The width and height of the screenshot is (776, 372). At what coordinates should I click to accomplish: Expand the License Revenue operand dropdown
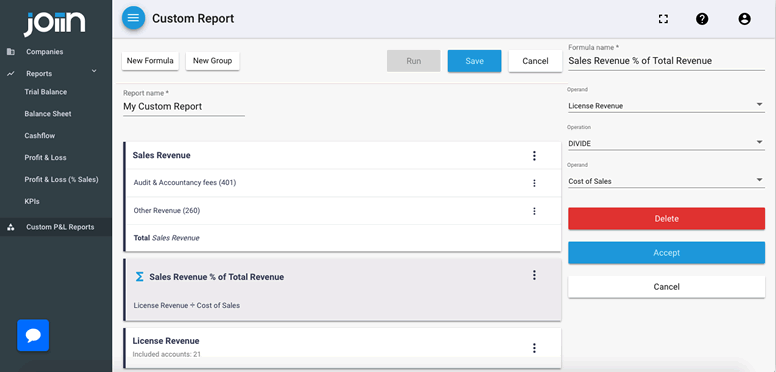point(666,105)
